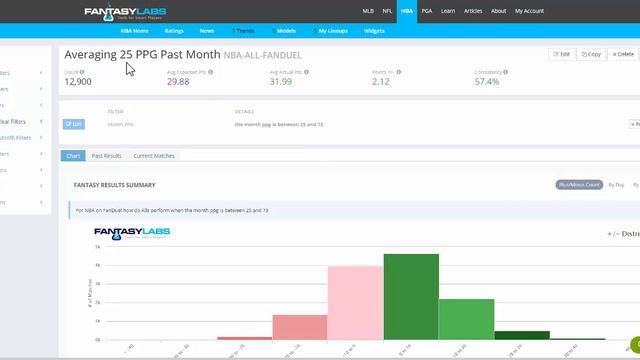Click the plus/minus value 2.12

coord(380,82)
